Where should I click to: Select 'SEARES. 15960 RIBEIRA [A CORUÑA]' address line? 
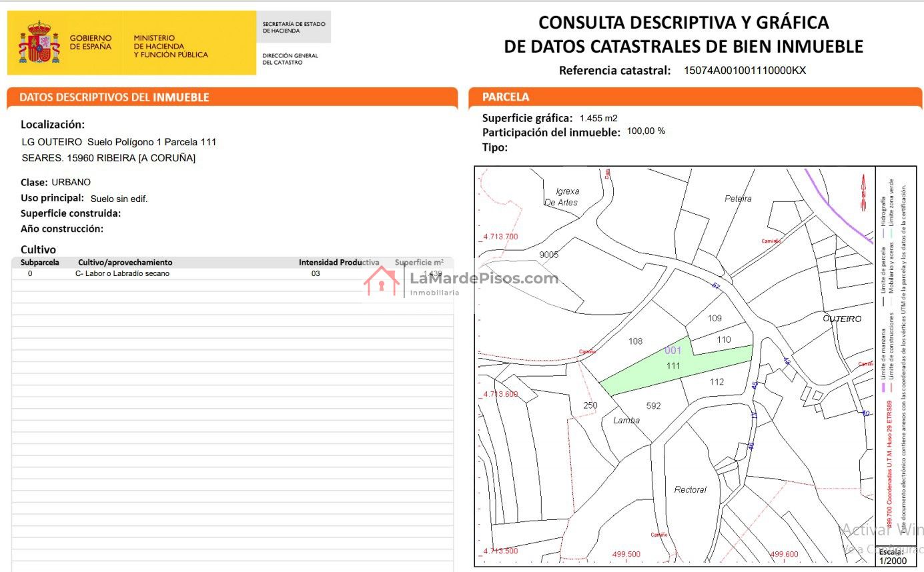[109, 158]
